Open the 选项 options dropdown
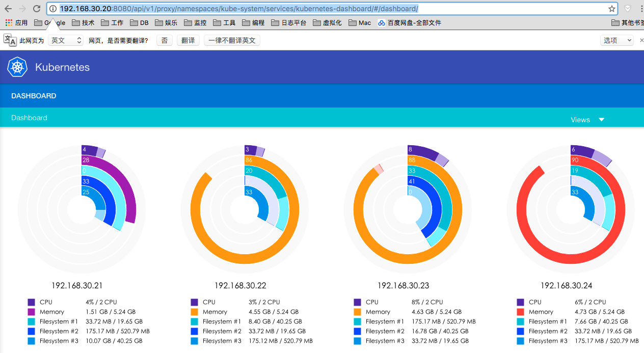 618,40
